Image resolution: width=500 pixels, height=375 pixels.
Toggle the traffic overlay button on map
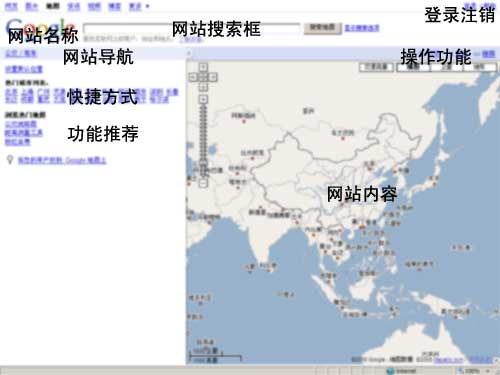click(x=376, y=67)
